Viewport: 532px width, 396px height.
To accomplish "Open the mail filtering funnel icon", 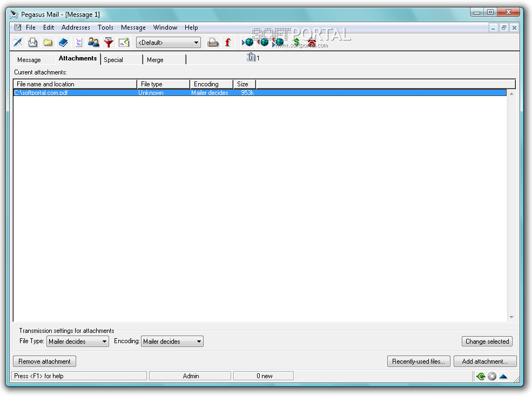I will [109, 42].
